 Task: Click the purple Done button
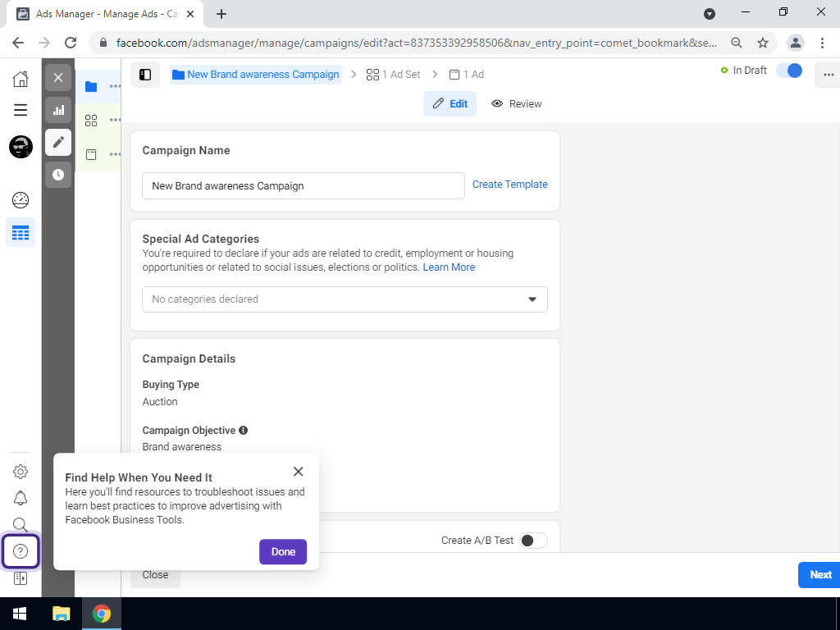point(283,552)
